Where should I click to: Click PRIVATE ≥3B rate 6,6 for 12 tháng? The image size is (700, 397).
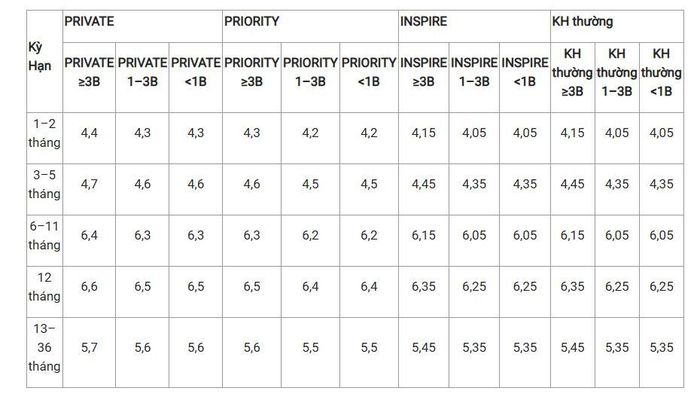(x=89, y=292)
